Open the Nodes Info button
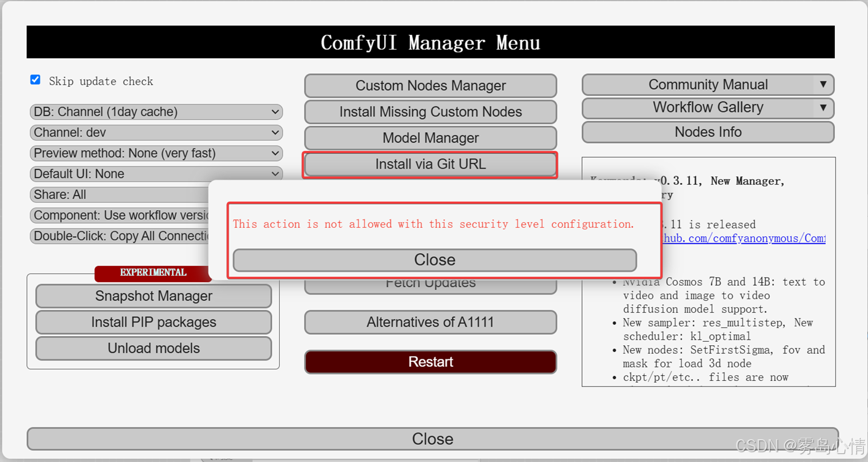The image size is (868, 462). click(x=708, y=132)
